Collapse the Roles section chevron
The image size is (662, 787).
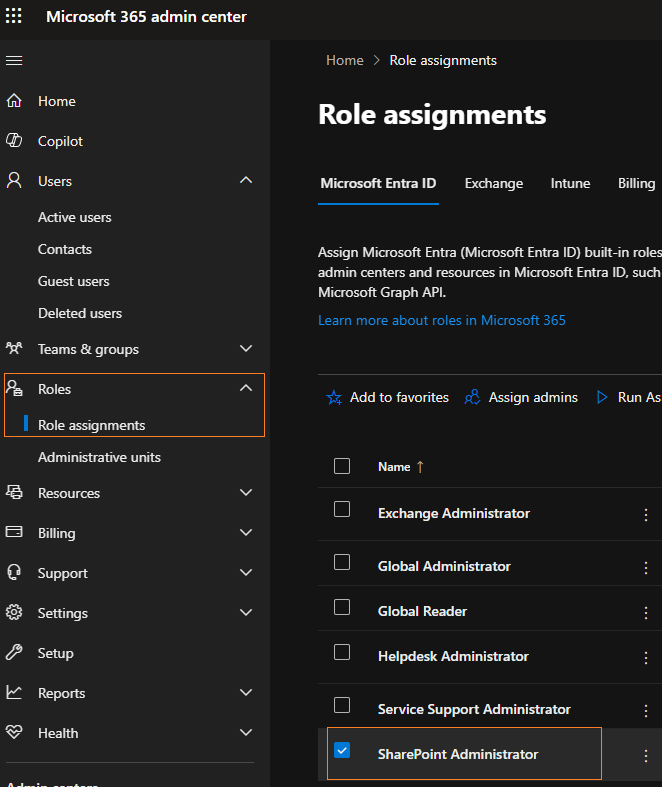(x=246, y=387)
